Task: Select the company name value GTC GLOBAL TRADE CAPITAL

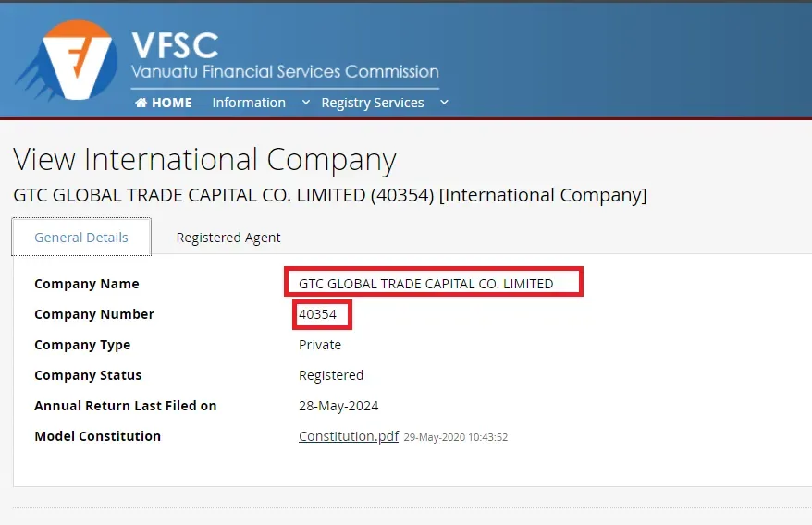Action: pyautogui.click(x=425, y=284)
